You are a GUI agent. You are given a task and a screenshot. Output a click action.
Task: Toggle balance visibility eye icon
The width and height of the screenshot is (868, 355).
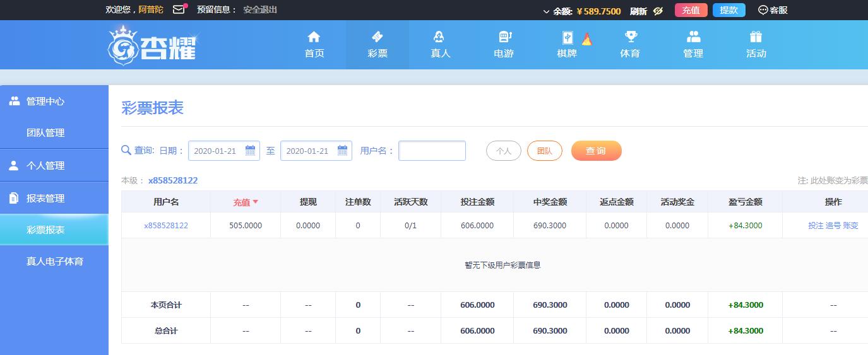click(658, 11)
